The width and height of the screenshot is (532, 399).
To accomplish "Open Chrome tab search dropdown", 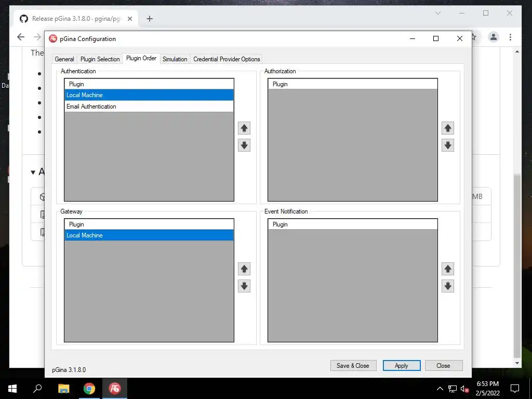I will point(438,13).
